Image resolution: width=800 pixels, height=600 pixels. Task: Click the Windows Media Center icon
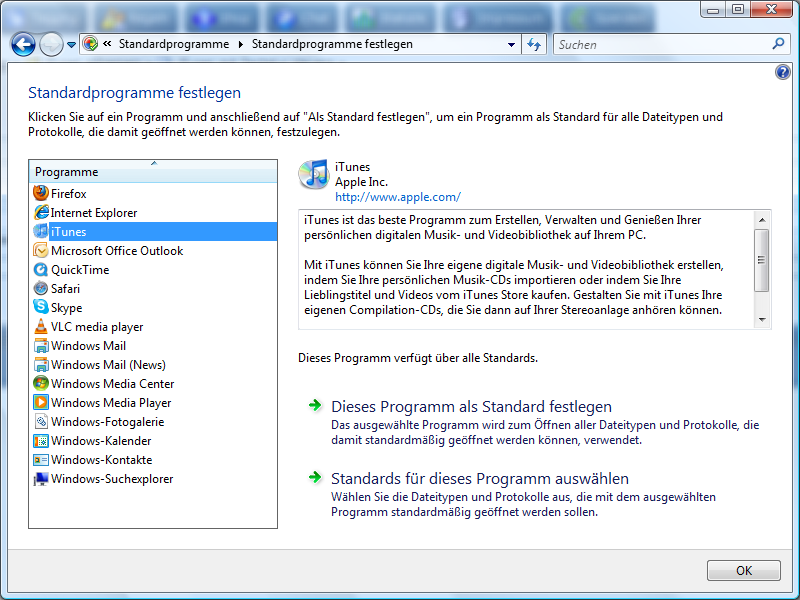[x=41, y=383]
